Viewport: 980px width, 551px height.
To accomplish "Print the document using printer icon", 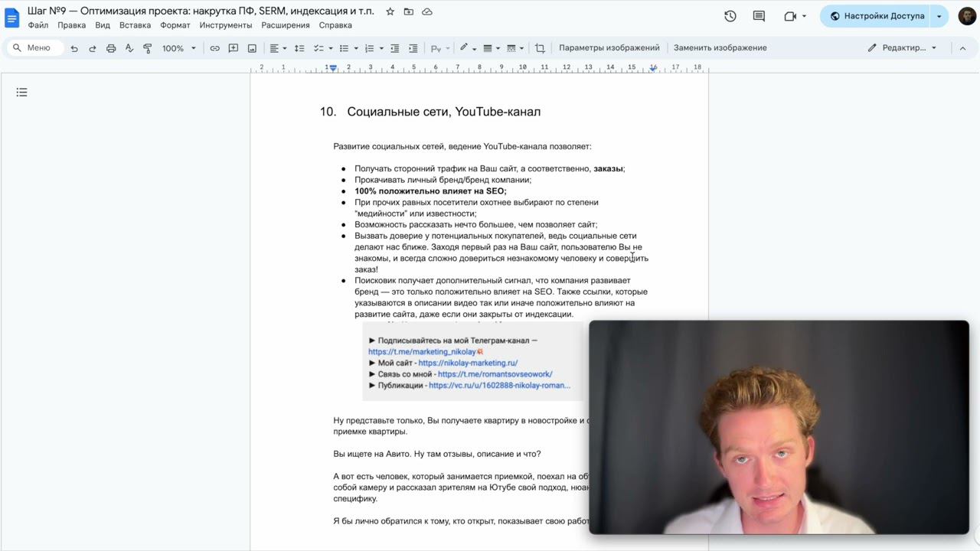I will (111, 48).
